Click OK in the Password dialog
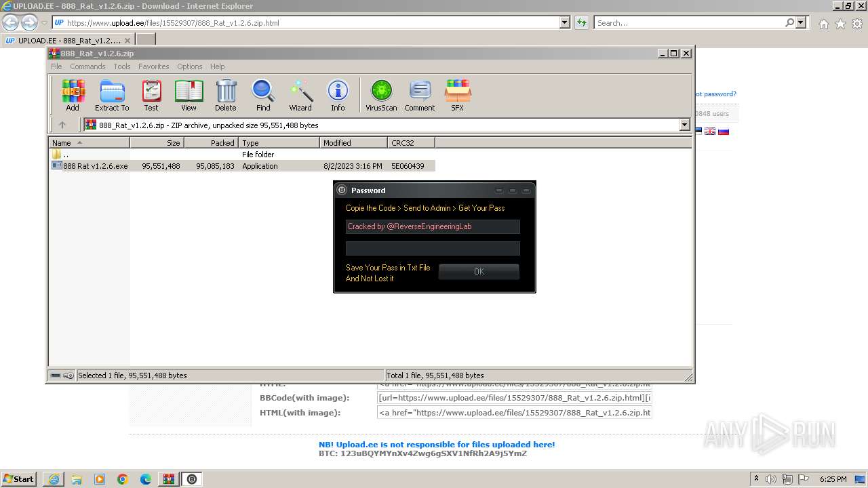The image size is (868, 488). pos(479,271)
